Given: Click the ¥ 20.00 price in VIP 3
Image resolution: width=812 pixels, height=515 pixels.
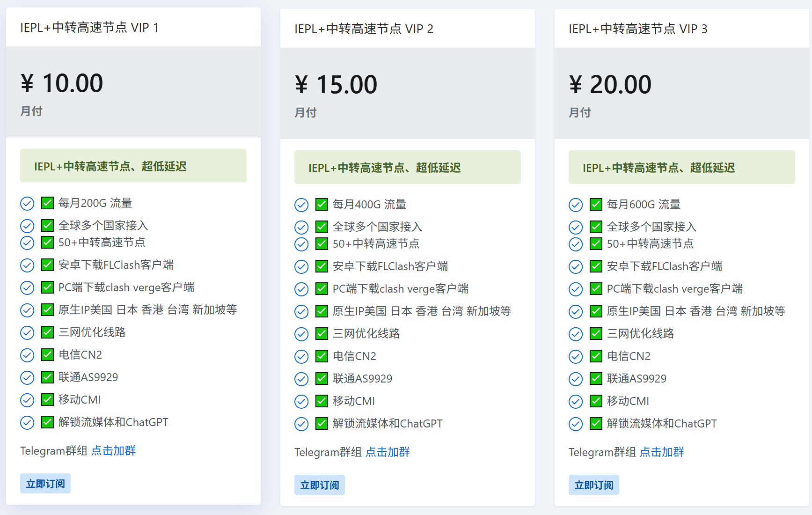Looking at the screenshot, I should (x=610, y=85).
